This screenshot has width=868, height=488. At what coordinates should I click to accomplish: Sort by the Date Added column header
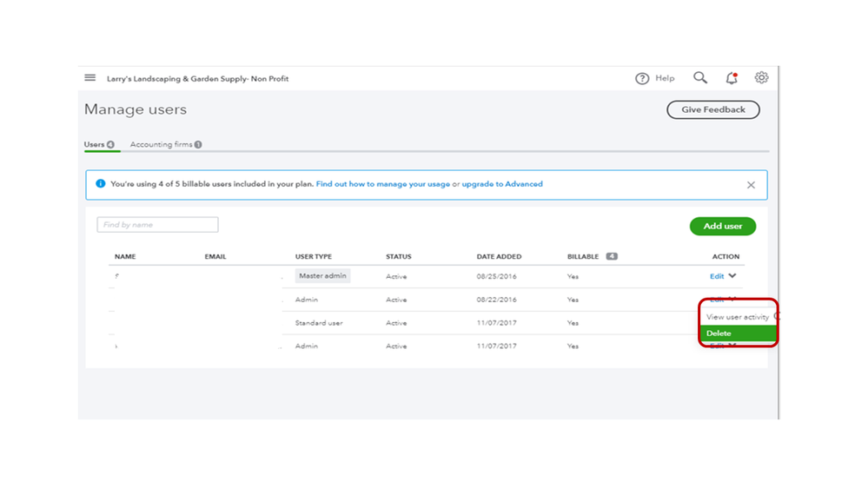(x=499, y=257)
